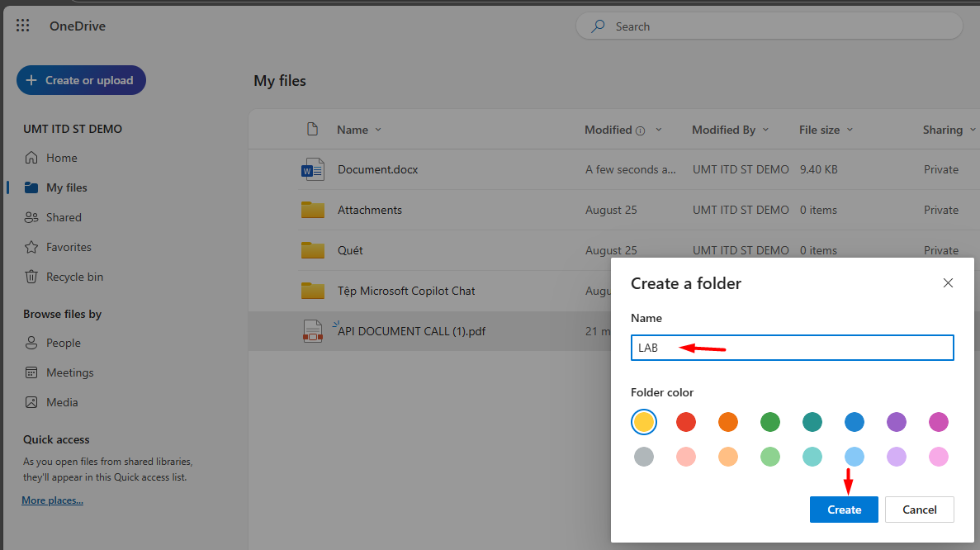Open the Modified By column dropdown
This screenshot has height=550, width=980.
(765, 130)
